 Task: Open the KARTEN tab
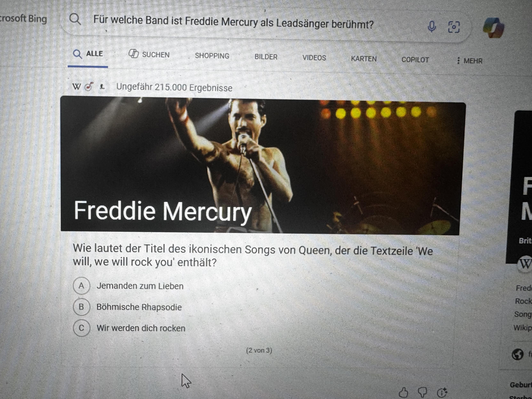(x=364, y=59)
